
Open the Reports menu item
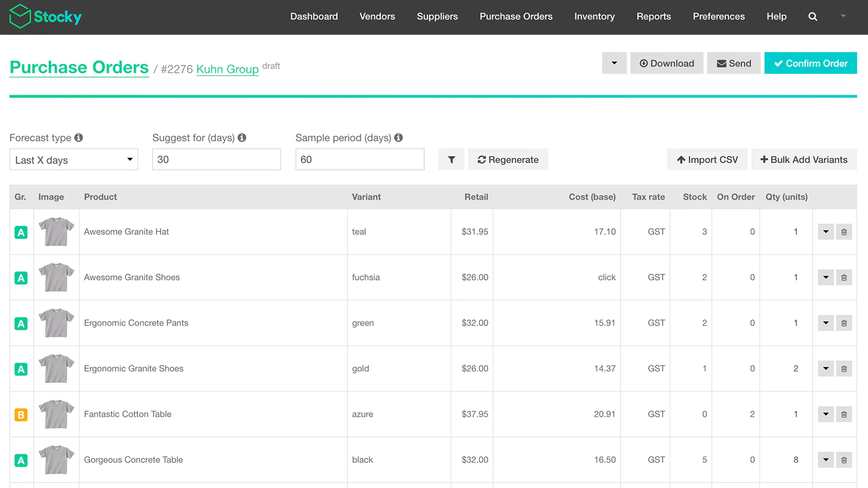click(x=654, y=16)
